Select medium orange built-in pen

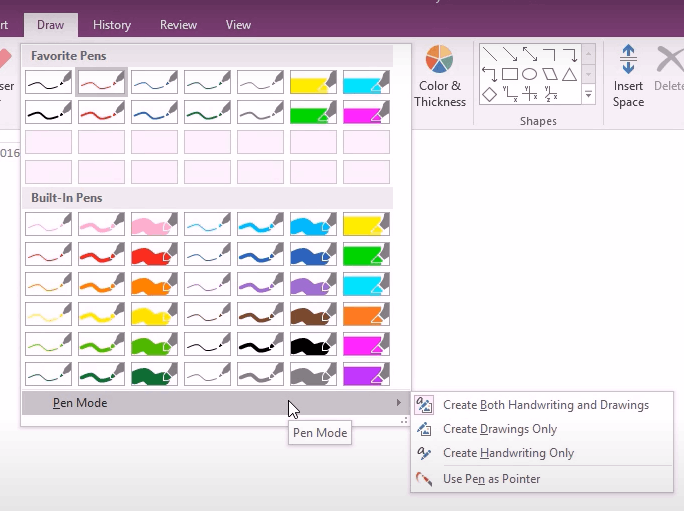pyautogui.click(x=101, y=284)
